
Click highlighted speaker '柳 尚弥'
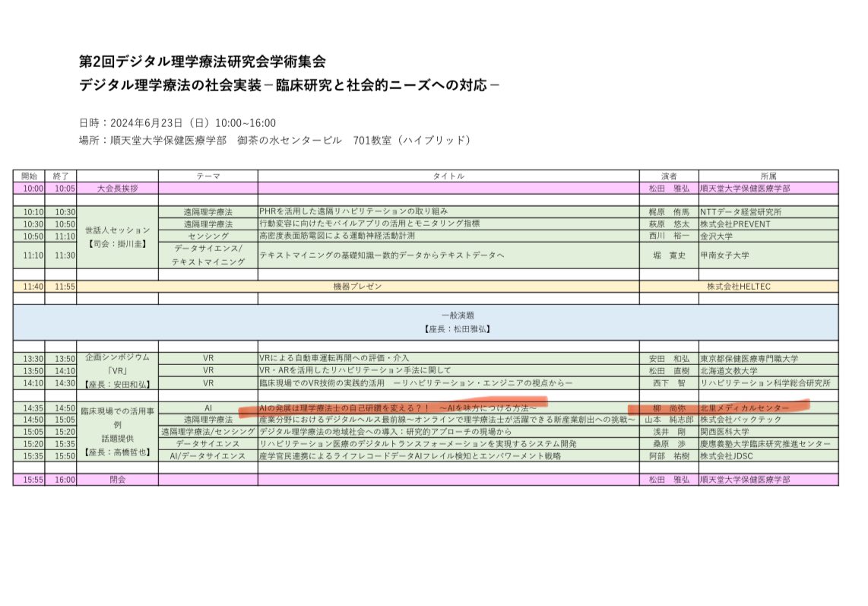point(669,408)
